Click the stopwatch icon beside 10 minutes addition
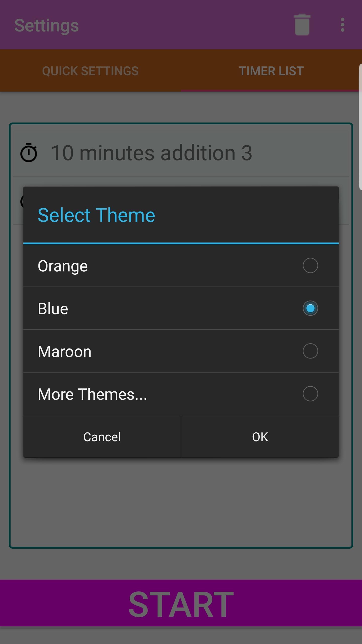Image resolution: width=362 pixels, height=644 pixels. point(29,152)
